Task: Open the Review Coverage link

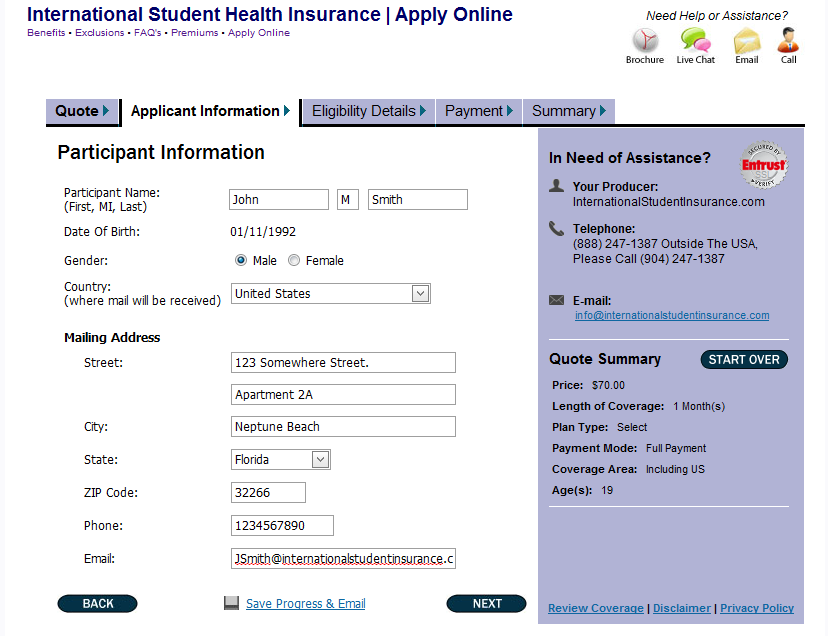Action: [596, 608]
